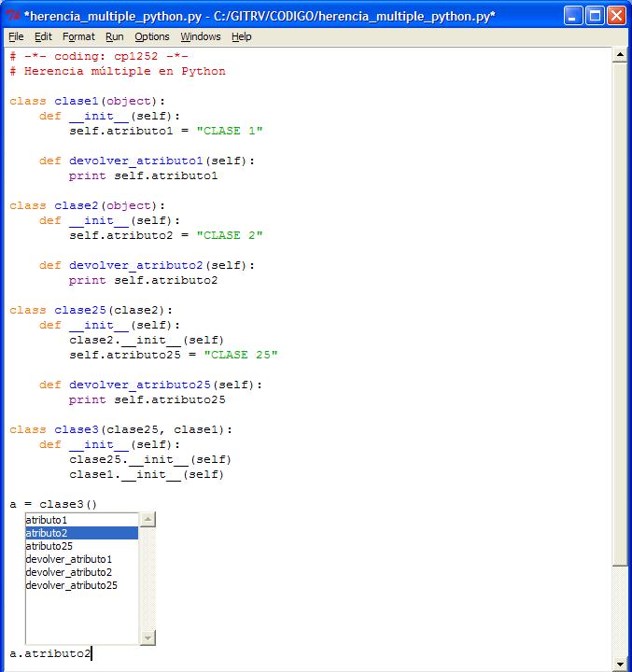Select atributo25 in autocomplete list
The image size is (632, 672).
coord(81,546)
